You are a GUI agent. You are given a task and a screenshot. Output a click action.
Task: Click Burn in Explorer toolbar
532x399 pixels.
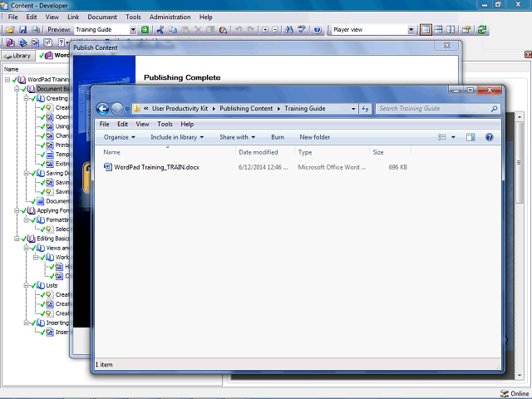tap(278, 137)
